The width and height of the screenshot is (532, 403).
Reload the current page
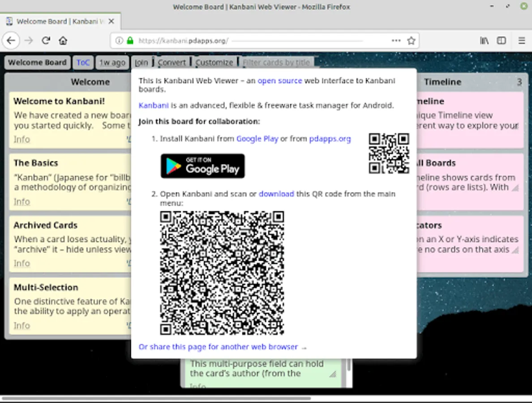click(x=46, y=41)
